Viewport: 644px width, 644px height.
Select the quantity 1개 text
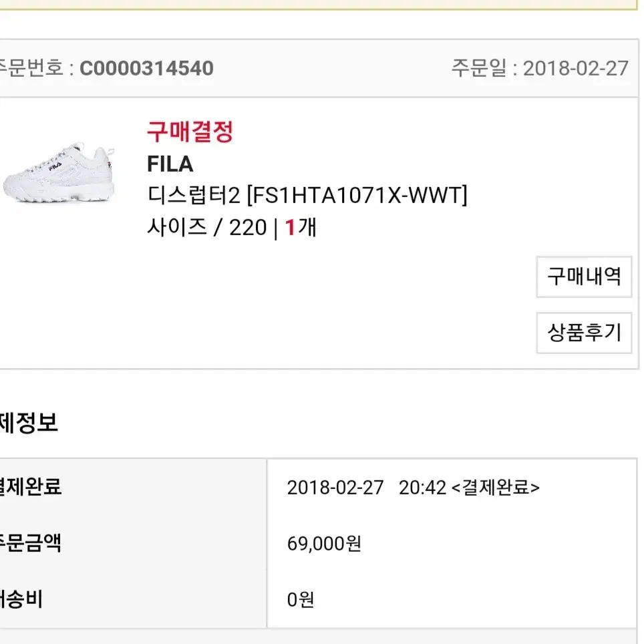click(301, 227)
